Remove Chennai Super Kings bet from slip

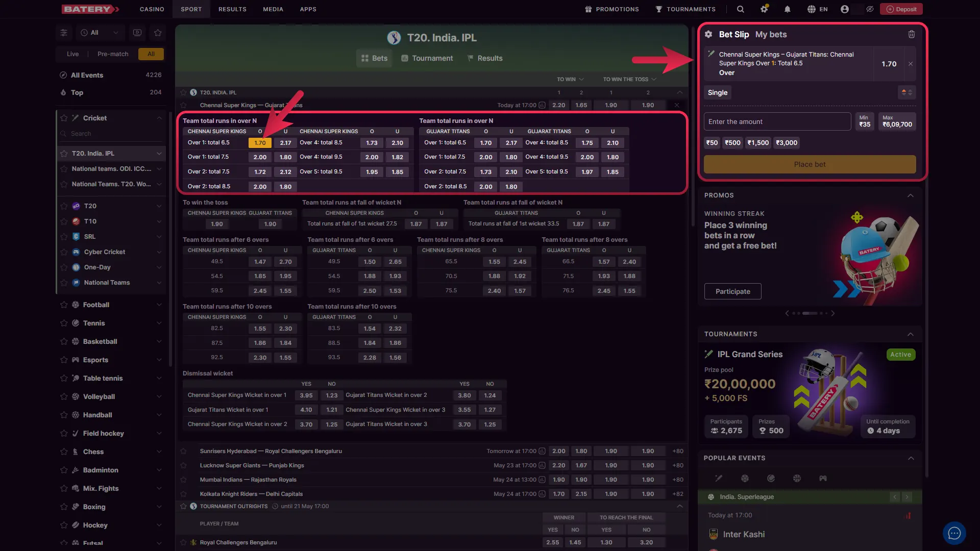pos(911,64)
